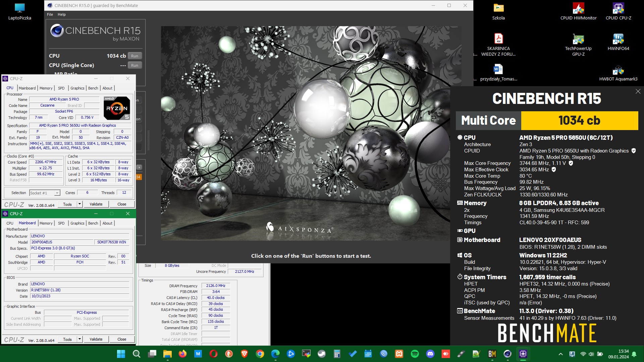Click Tools button in lower CPU-Z window

click(67, 339)
